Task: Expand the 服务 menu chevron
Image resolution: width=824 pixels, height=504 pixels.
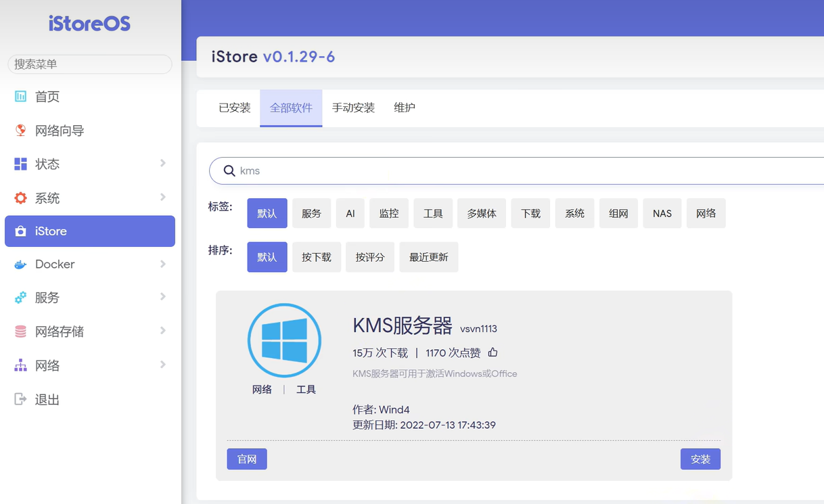Action: [x=163, y=297]
